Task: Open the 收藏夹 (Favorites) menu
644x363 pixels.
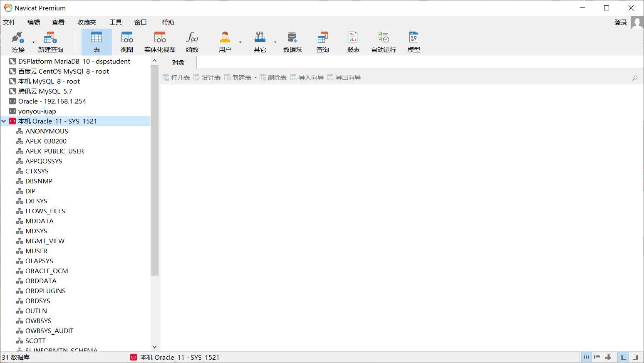Action: click(87, 22)
